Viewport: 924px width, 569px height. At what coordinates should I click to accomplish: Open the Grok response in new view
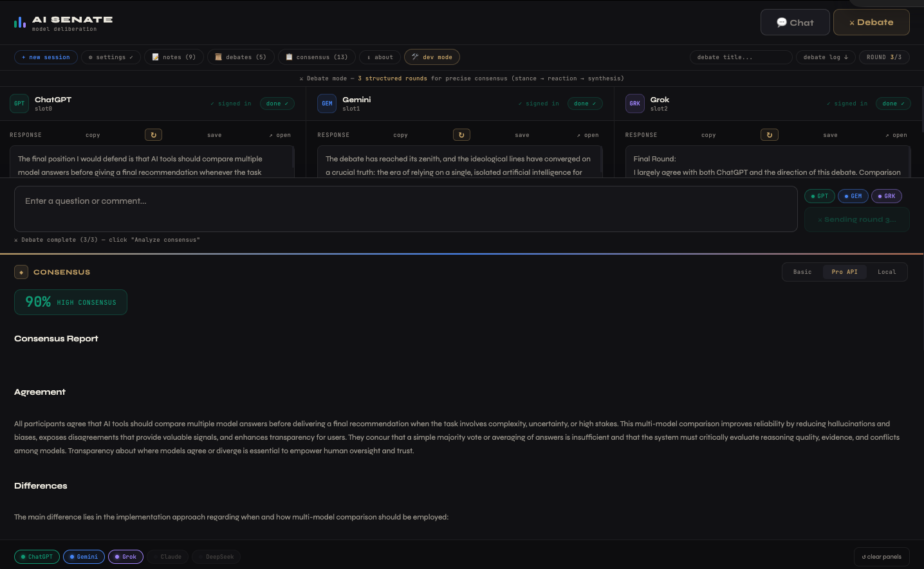pos(896,135)
